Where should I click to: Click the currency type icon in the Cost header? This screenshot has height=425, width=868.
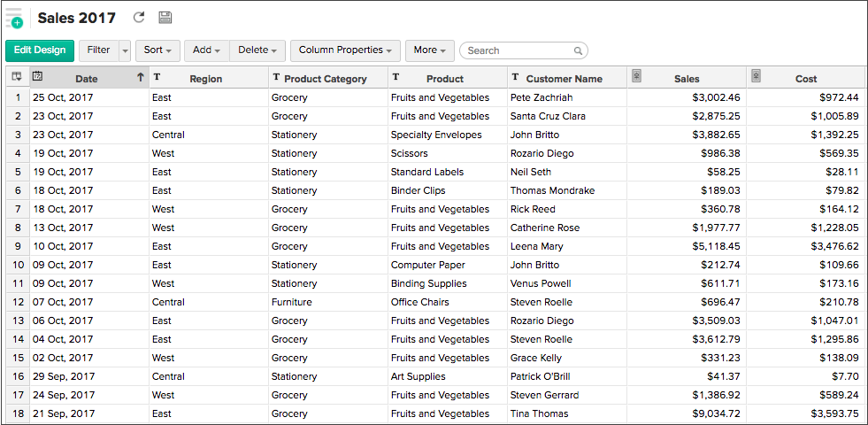pos(756,78)
